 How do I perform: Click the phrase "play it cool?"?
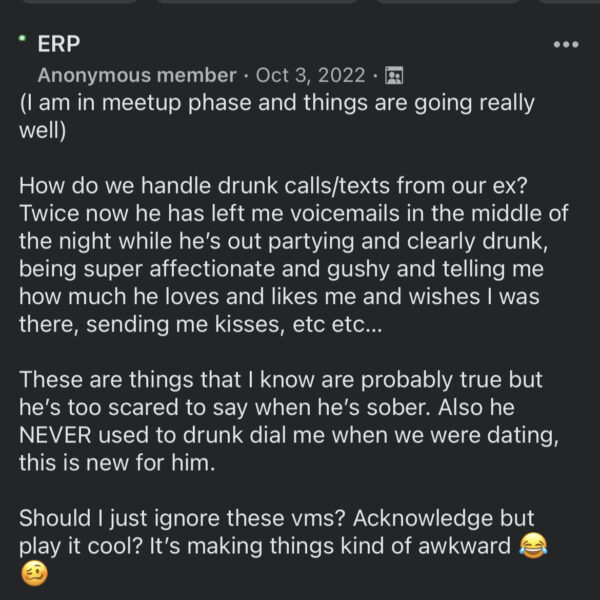81,546
